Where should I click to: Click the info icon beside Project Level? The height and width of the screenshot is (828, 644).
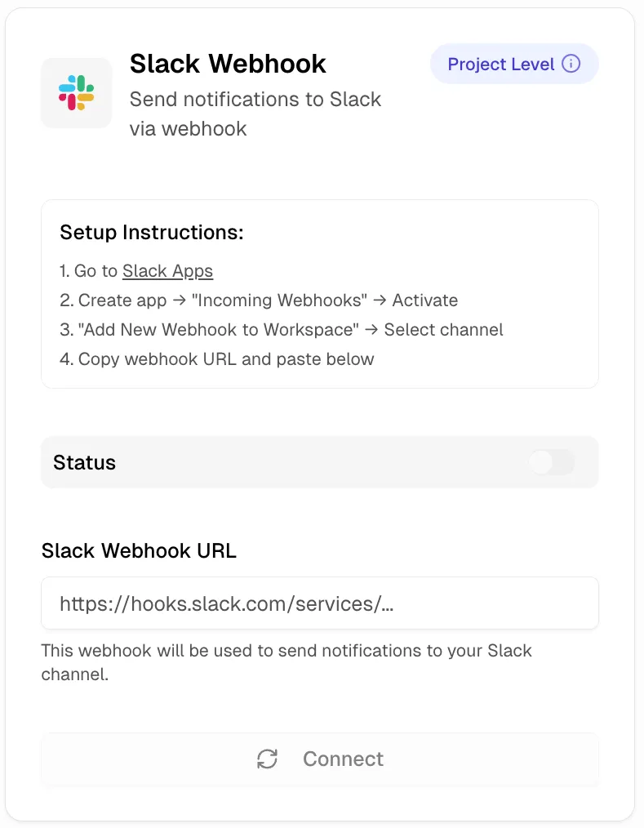(571, 64)
